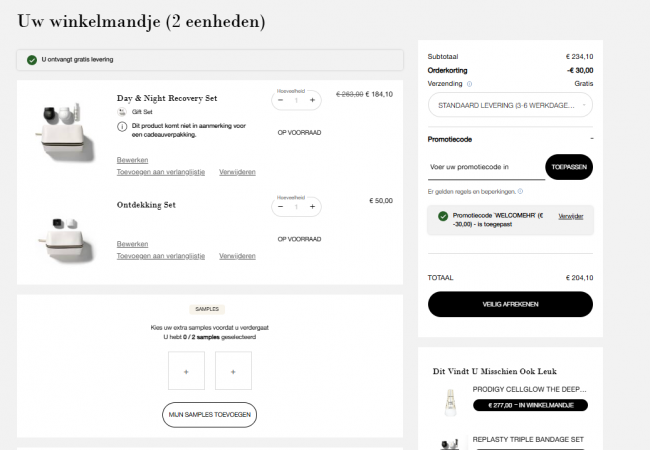Apply promo code with Toepassen button
This screenshot has width=650, height=450.
[x=569, y=167]
